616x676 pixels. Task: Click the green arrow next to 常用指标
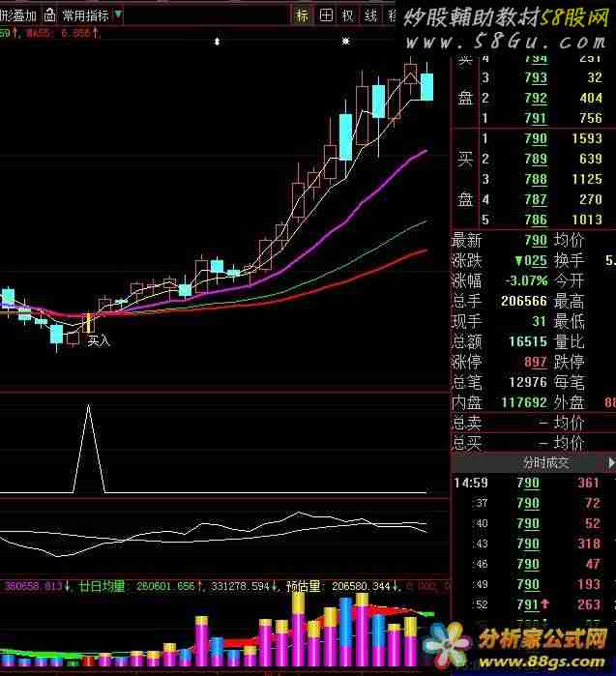point(118,15)
